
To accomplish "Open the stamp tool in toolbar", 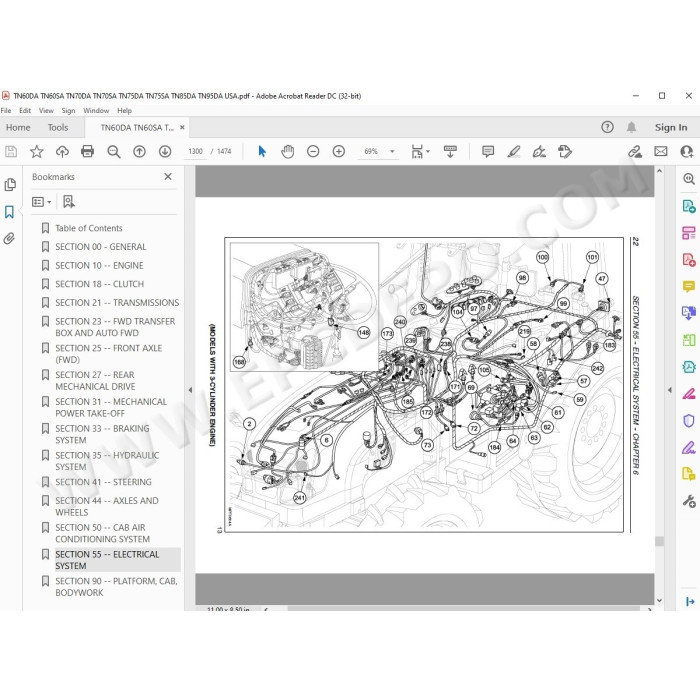I will pyautogui.click(x=565, y=151).
